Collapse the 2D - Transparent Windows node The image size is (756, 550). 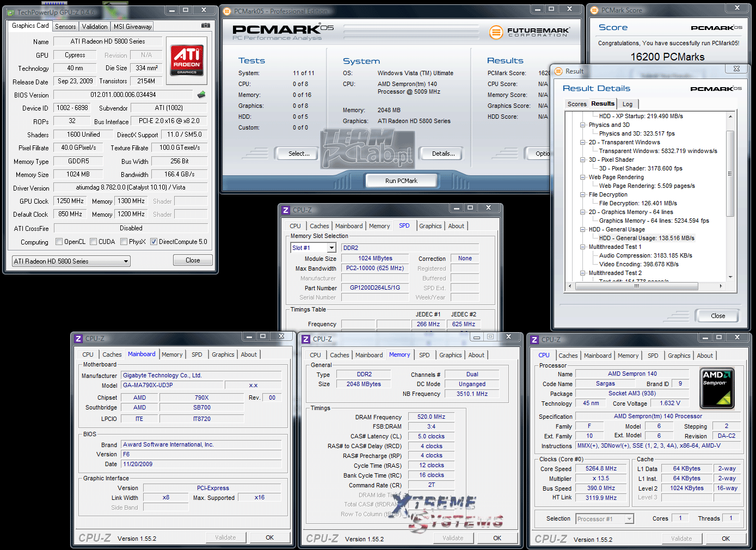pos(583,142)
